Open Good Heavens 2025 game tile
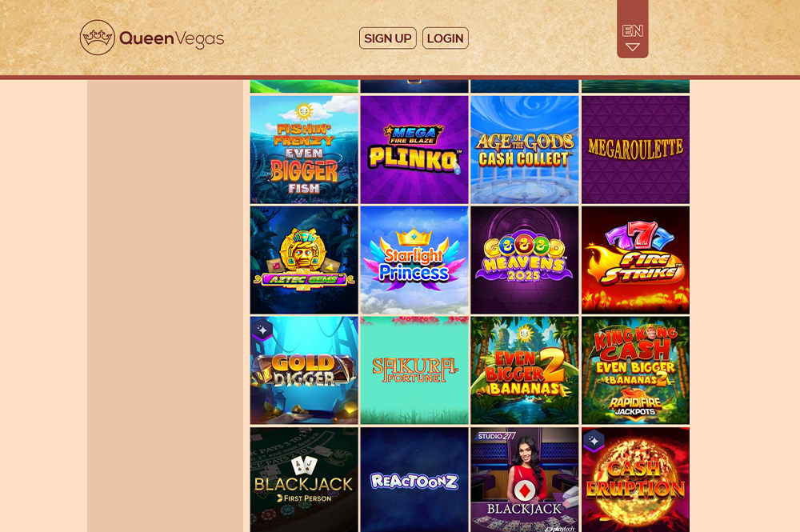The width and height of the screenshot is (800, 532). pos(525,260)
